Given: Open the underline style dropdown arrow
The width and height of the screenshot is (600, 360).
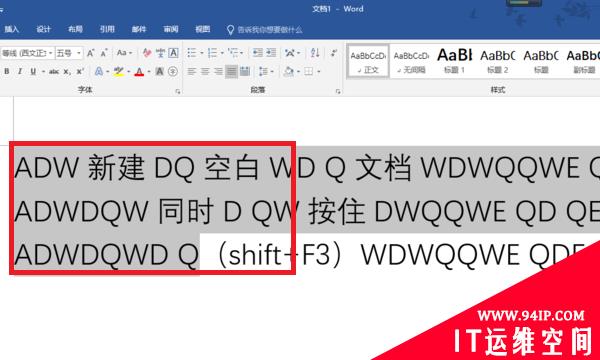Looking at the screenshot, I should pyautogui.click(x=43, y=72).
